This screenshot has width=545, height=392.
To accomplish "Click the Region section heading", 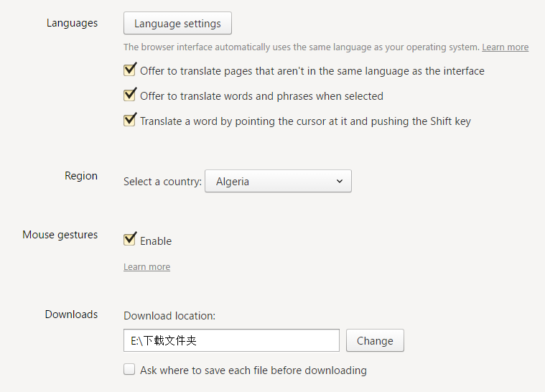I will pos(81,176).
